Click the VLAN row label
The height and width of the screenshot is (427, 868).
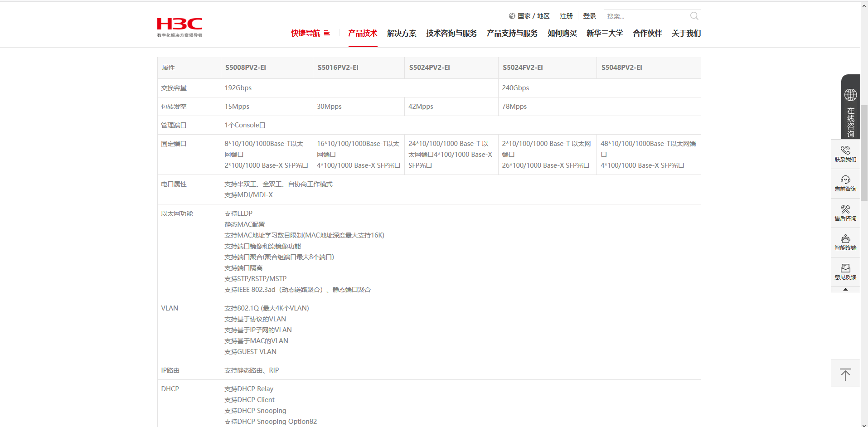pyautogui.click(x=170, y=308)
